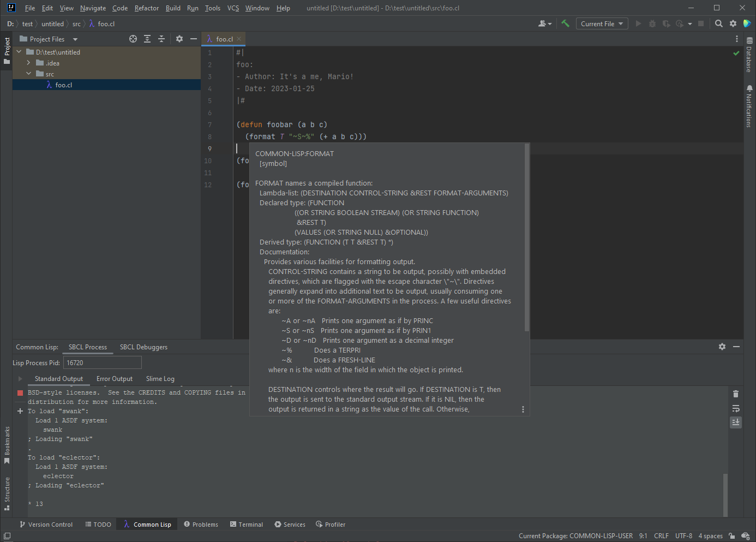The width and height of the screenshot is (756, 542).
Task: Switch to SBCL Debuggers tab
Action: 143,347
